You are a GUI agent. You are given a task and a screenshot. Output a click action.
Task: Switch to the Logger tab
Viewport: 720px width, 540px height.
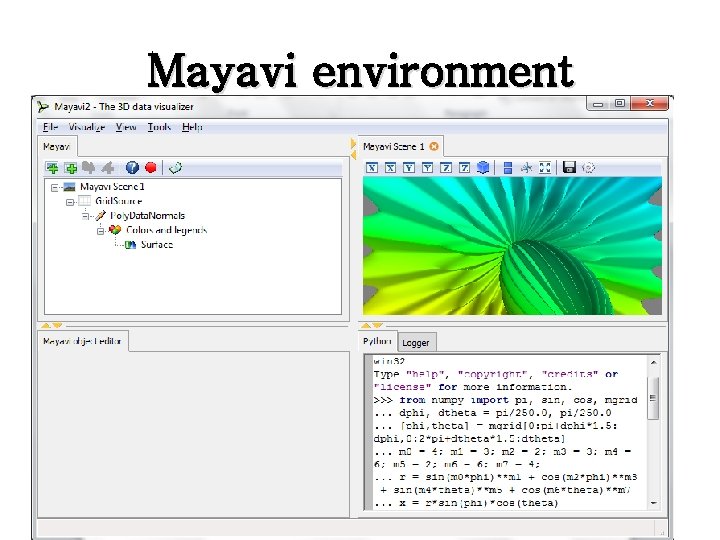(416, 343)
